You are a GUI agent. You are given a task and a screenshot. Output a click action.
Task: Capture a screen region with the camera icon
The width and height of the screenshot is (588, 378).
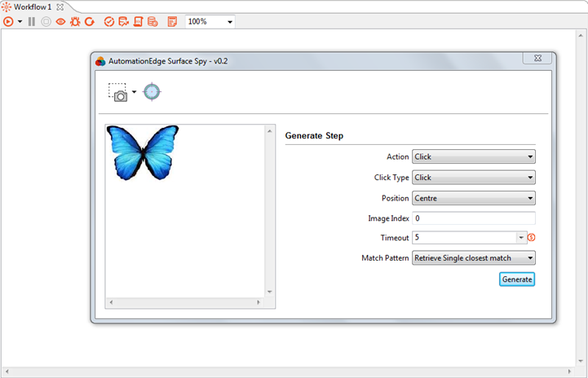117,92
